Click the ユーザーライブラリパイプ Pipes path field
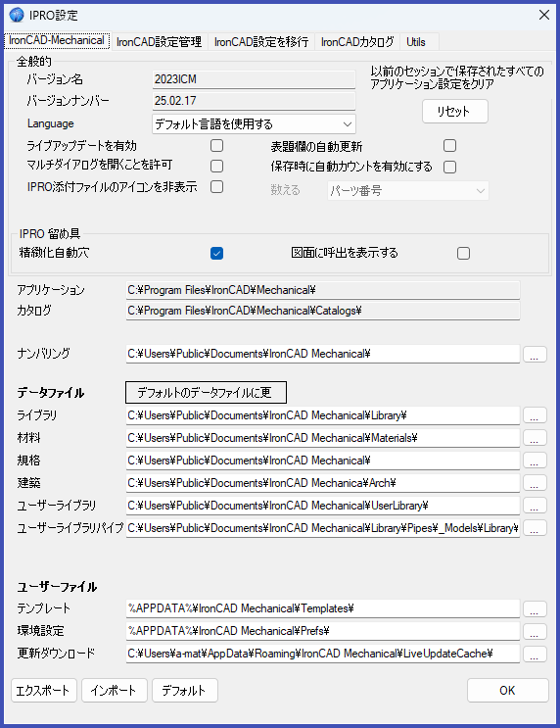The height and width of the screenshot is (728, 560). 323,528
